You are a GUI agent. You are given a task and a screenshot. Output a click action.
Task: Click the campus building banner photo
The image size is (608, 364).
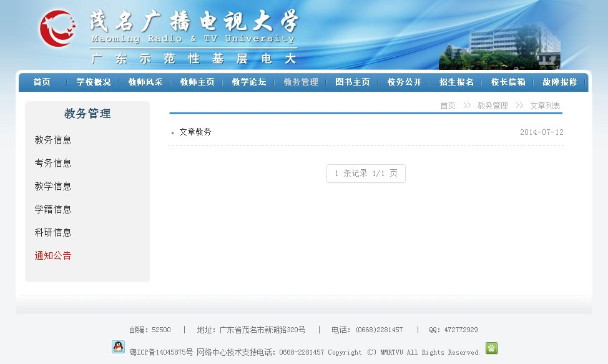pos(500,47)
